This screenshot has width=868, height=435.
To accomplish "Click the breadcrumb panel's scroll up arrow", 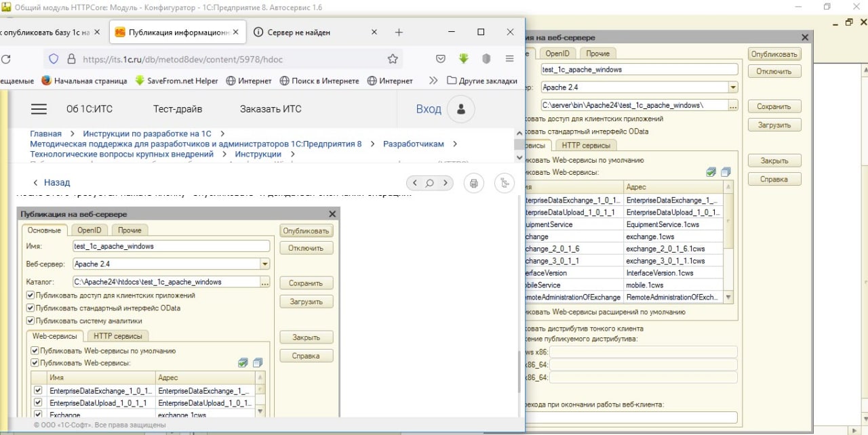I will [x=519, y=132].
